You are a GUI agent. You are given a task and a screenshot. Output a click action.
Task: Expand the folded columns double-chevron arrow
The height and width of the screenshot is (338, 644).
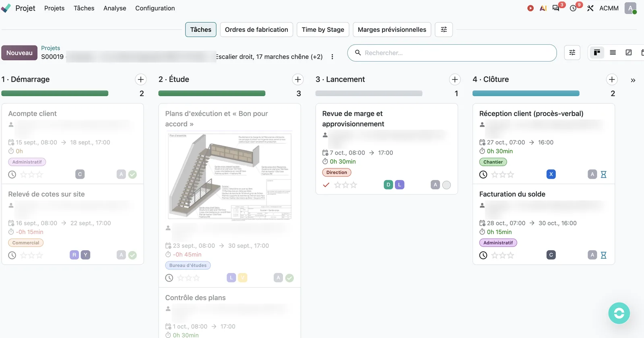(633, 80)
